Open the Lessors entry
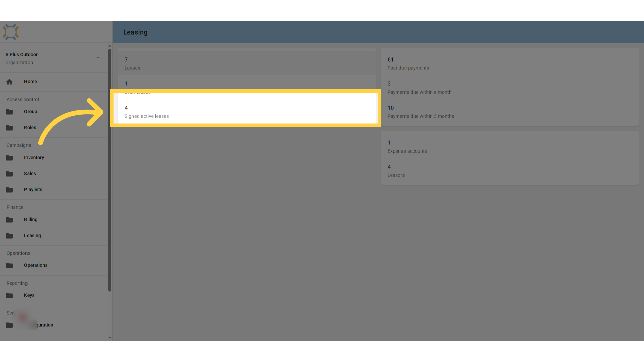Screen dimensions: 644x362 tap(509, 171)
